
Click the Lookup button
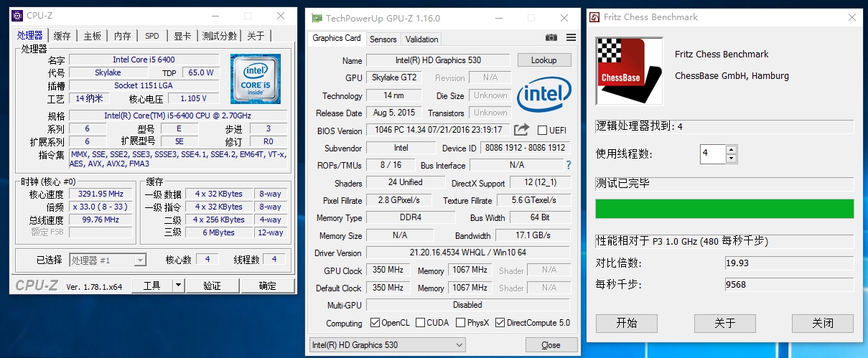click(544, 60)
